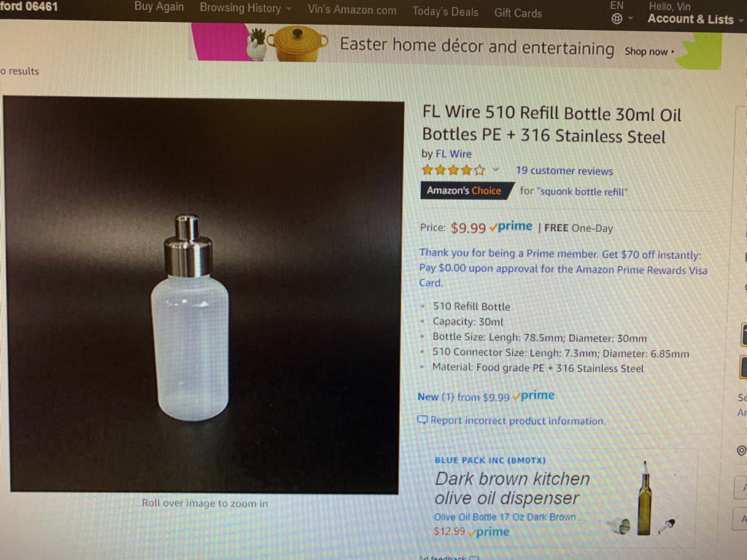Viewport: 747px width, 560px height.
Task: Click the Amazon's Choice badge
Action: (466, 190)
